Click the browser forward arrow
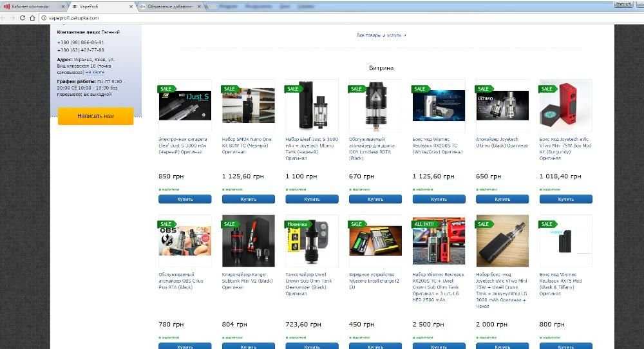Screen dimensions: 644x349 click(12, 18)
